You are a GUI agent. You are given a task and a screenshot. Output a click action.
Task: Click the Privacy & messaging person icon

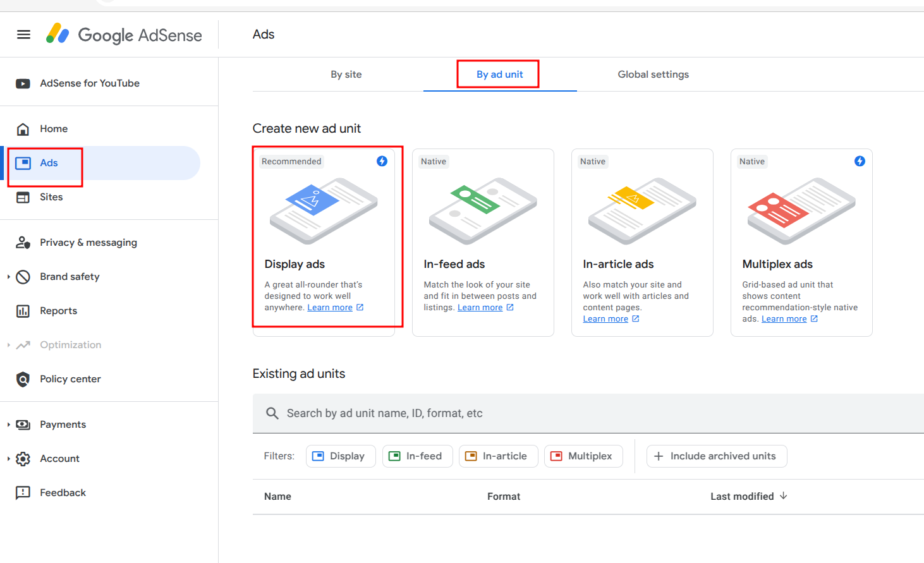(23, 243)
